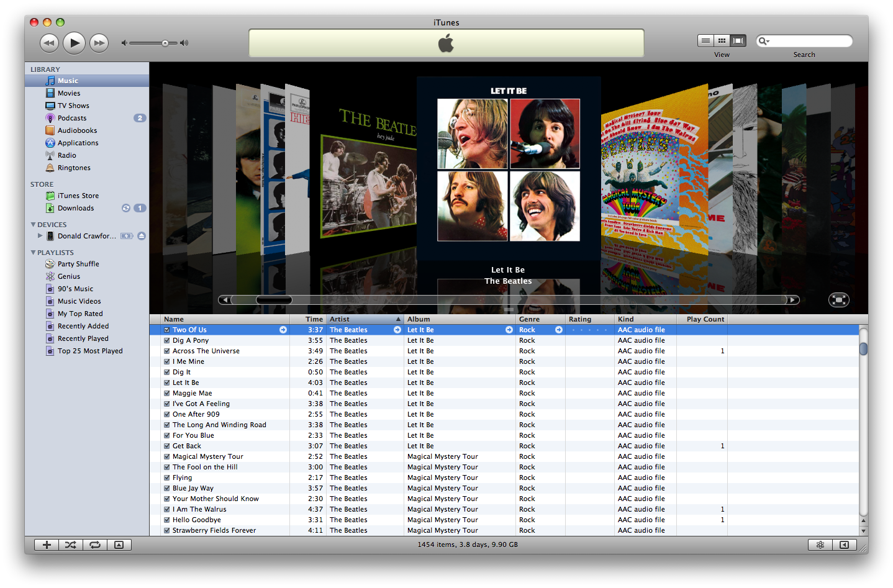Switch to Cover Flow view

click(738, 40)
